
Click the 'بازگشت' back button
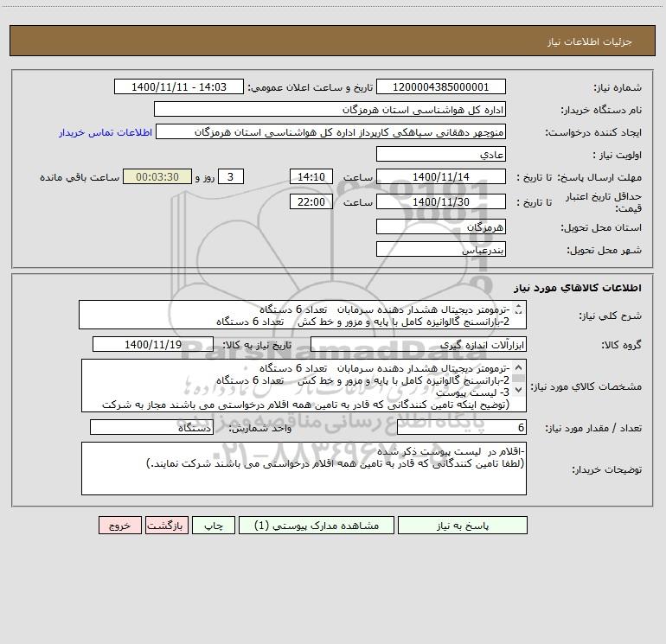(166, 525)
